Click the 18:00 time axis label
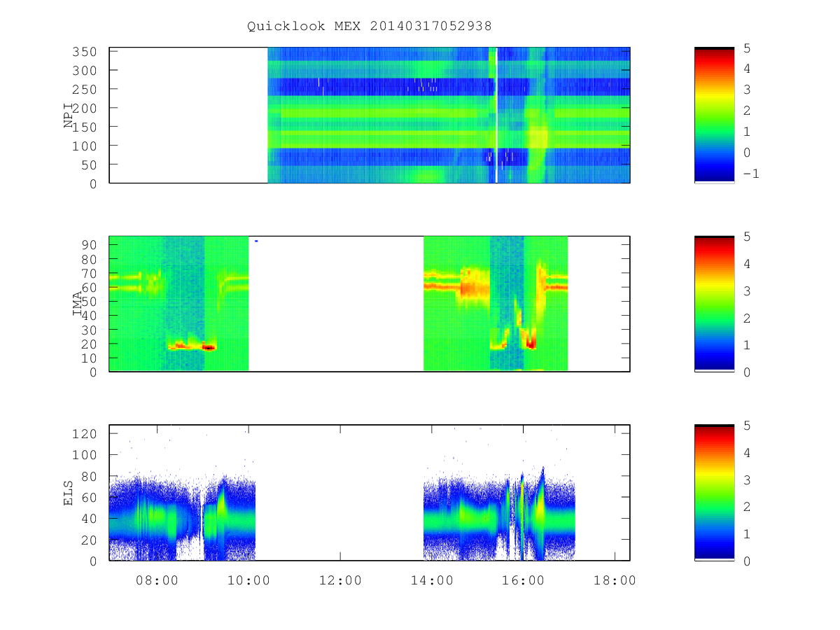Viewport: 840px width, 630px height. pyautogui.click(x=615, y=580)
